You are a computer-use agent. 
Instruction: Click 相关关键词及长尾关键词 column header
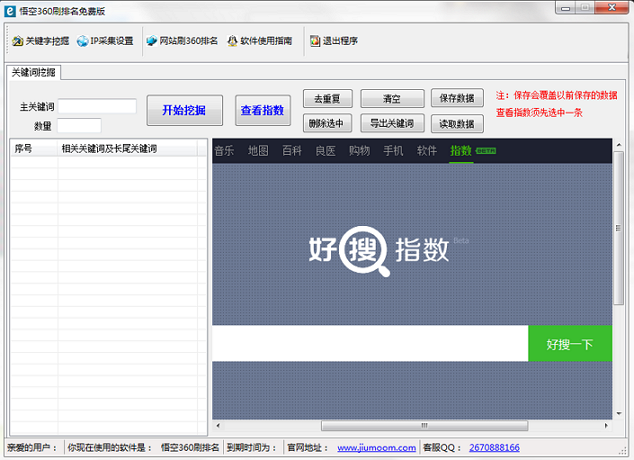click(x=128, y=149)
